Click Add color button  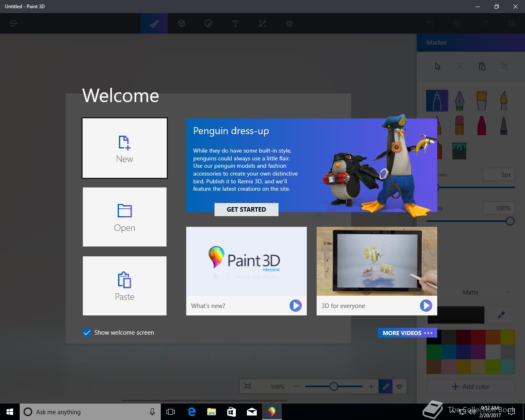[x=471, y=386]
